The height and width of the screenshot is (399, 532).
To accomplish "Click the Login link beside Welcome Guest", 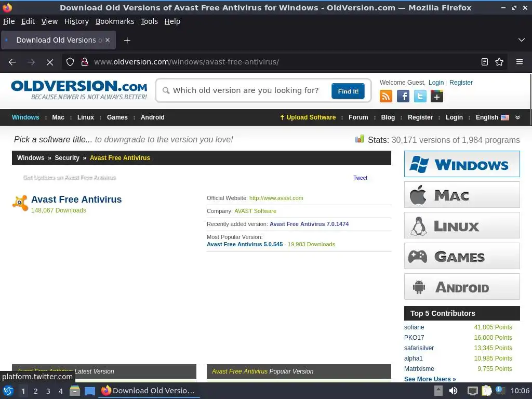I will (x=436, y=83).
